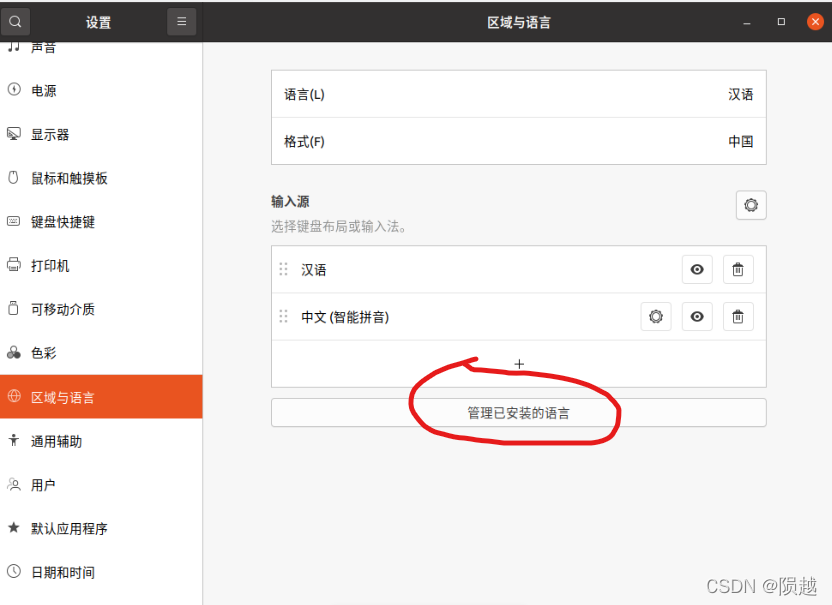Click the mouse icon beside 鼠标和触摸板
This screenshot has height=605, width=832.
14,177
